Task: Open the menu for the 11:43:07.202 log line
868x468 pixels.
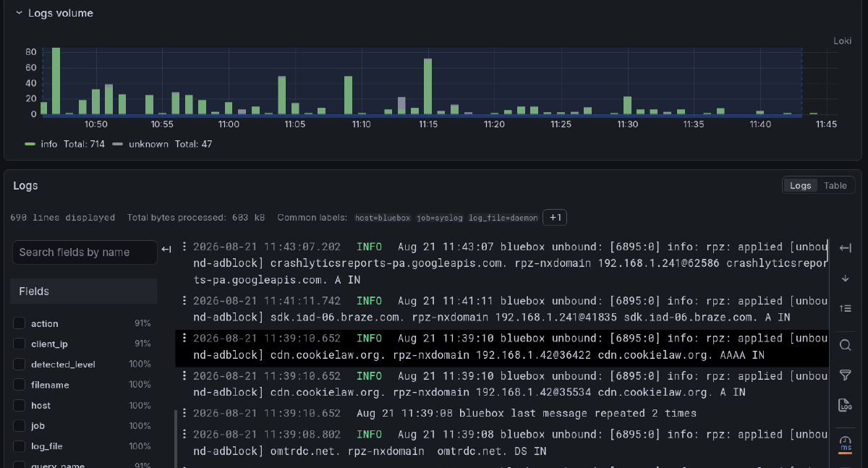Action: tap(184, 246)
